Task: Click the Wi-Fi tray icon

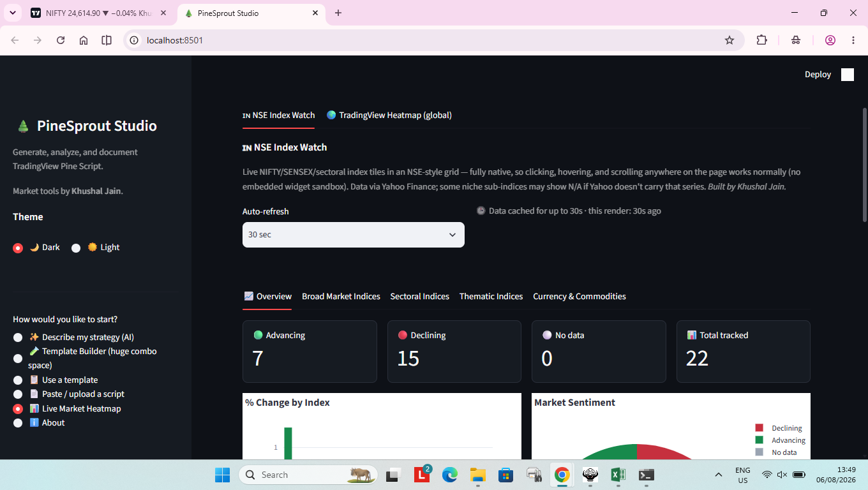Action: [x=767, y=475]
